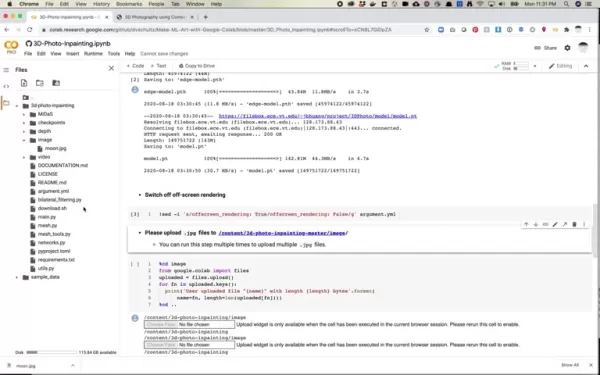Open the table of contents sidebar icon

coord(6,70)
